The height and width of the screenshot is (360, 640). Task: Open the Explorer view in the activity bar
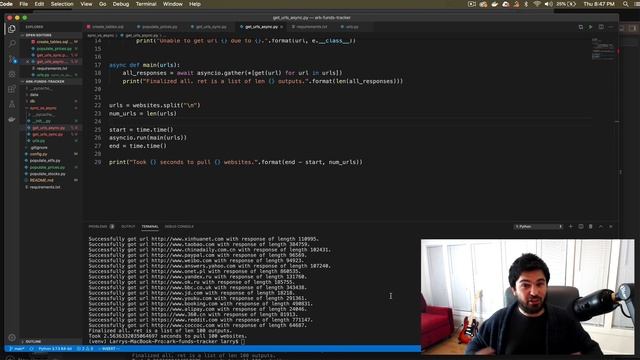(12, 29)
